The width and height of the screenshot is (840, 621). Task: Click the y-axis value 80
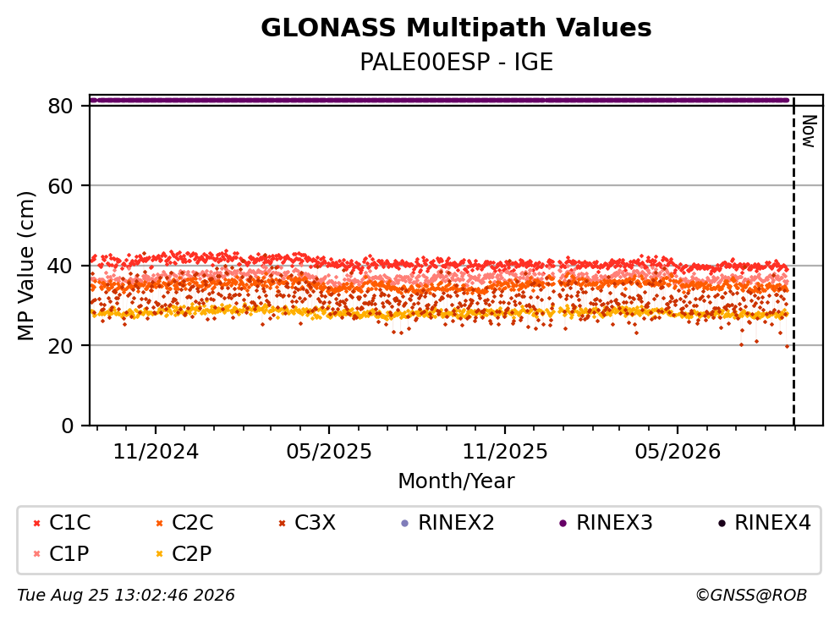[60, 106]
